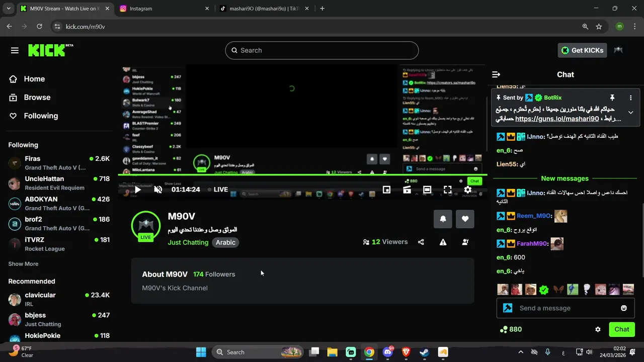Open Windows Start menu

click(x=201, y=352)
